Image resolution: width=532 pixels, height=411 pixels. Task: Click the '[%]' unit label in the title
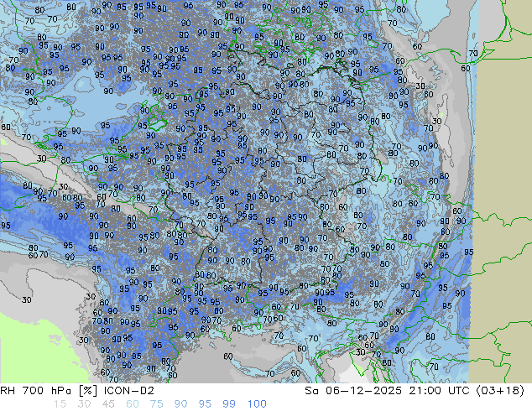(x=87, y=391)
